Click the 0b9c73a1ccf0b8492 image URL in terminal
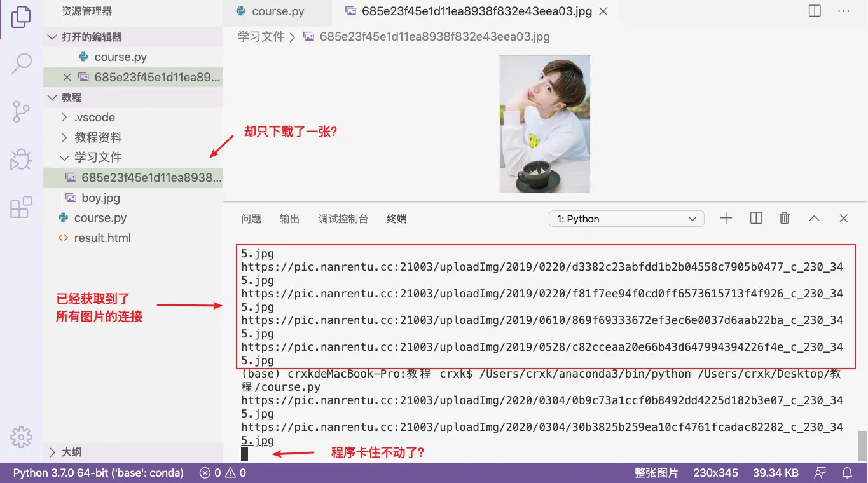This screenshot has height=483, width=868. point(542,407)
